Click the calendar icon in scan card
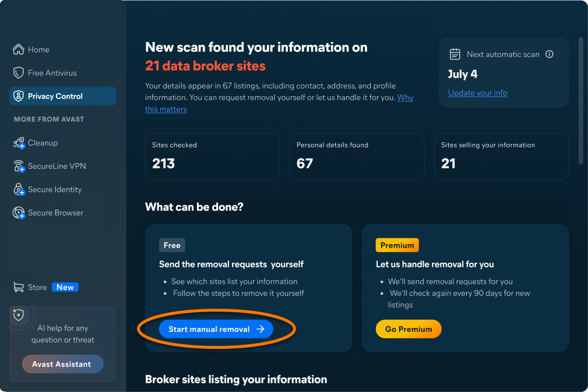588x392 pixels. 455,54
